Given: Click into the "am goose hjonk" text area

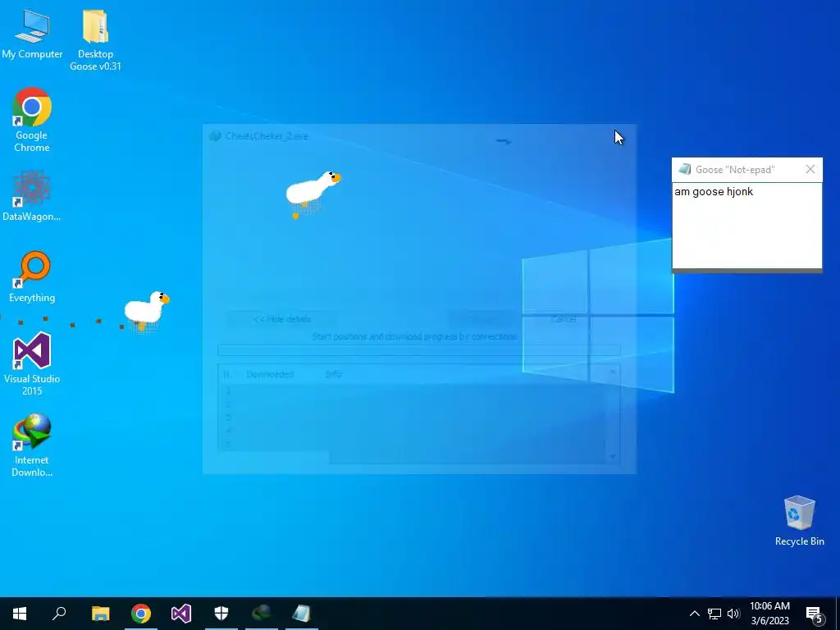Looking at the screenshot, I should 746,226.
